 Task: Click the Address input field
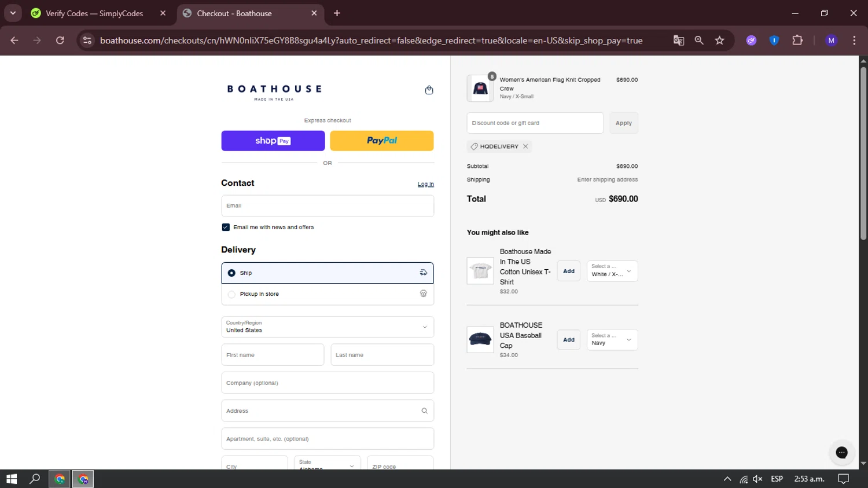tap(328, 411)
